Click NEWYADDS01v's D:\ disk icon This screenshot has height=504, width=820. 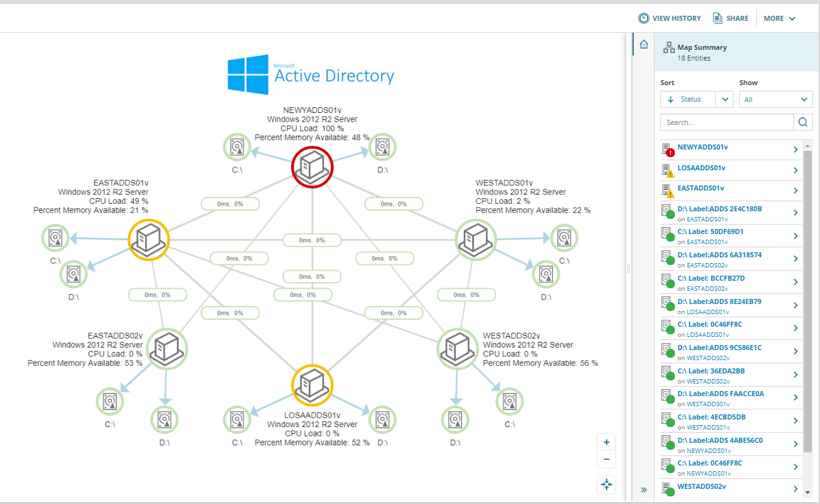click(383, 147)
